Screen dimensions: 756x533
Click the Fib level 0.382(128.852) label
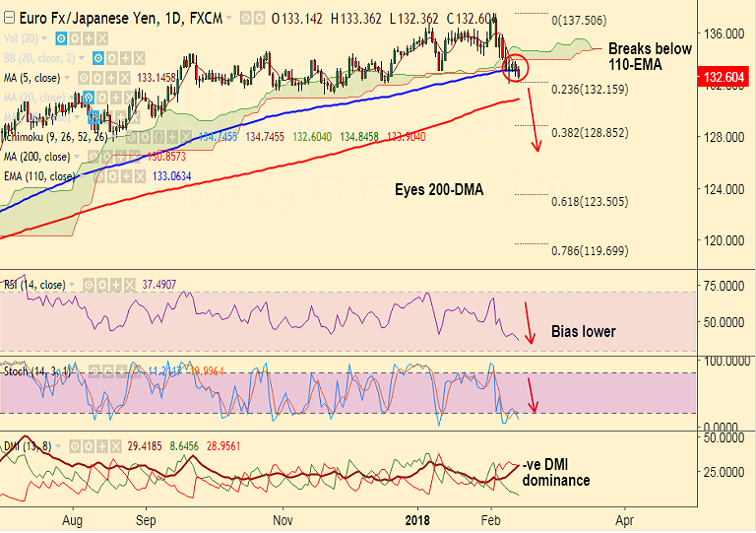point(590,133)
